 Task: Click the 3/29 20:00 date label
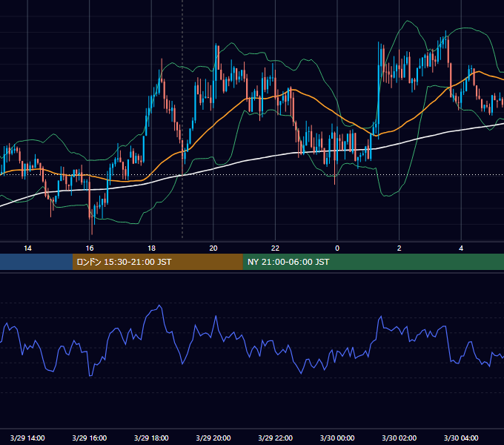(x=213, y=438)
